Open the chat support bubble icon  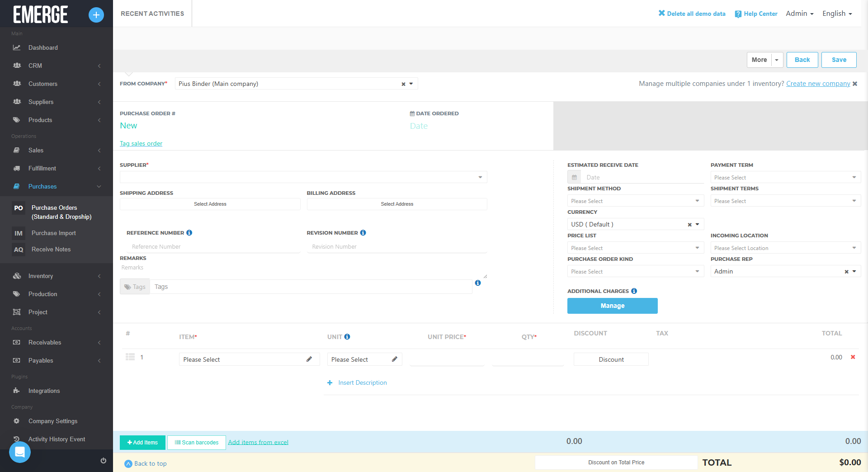click(20, 452)
